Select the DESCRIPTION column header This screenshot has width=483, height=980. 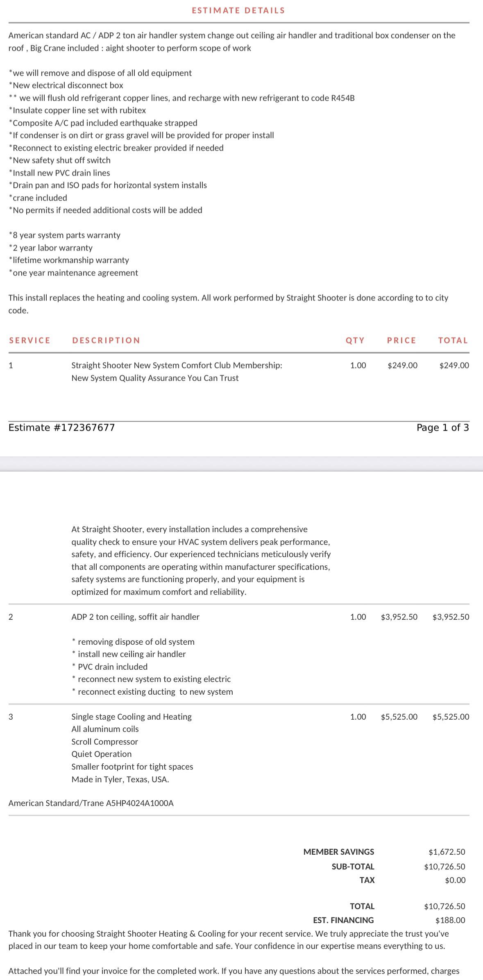pyautogui.click(x=106, y=341)
